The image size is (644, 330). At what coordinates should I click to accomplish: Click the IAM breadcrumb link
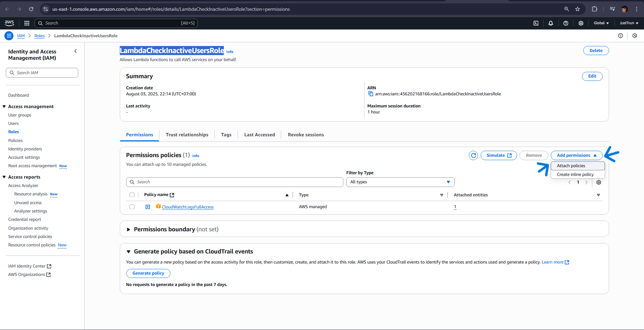pos(21,36)
